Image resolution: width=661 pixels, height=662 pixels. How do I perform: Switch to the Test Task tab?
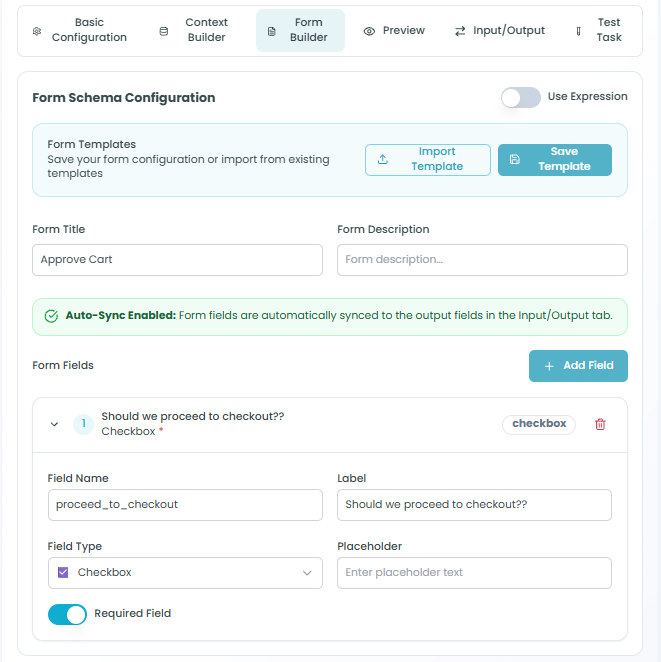pos(599,30)
